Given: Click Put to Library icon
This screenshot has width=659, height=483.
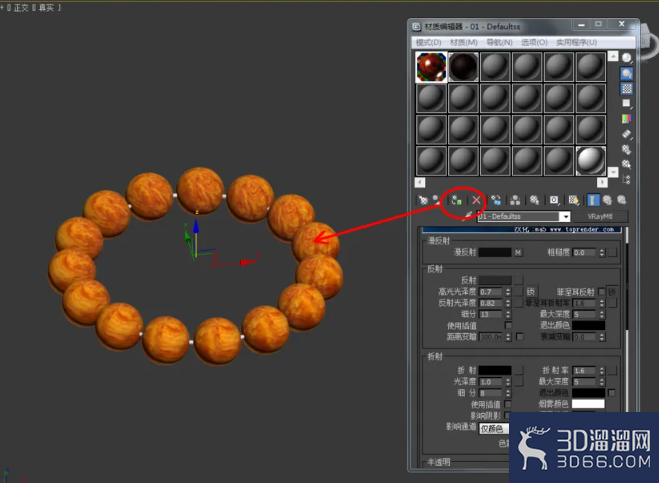Looking at the screenshot, I should tap(534, 200).
